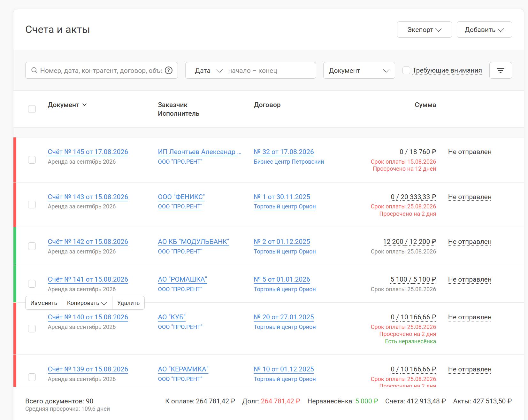Toggle the select-all documents checkbox
This screenshot has width=528, height=420.
point(32,109)
